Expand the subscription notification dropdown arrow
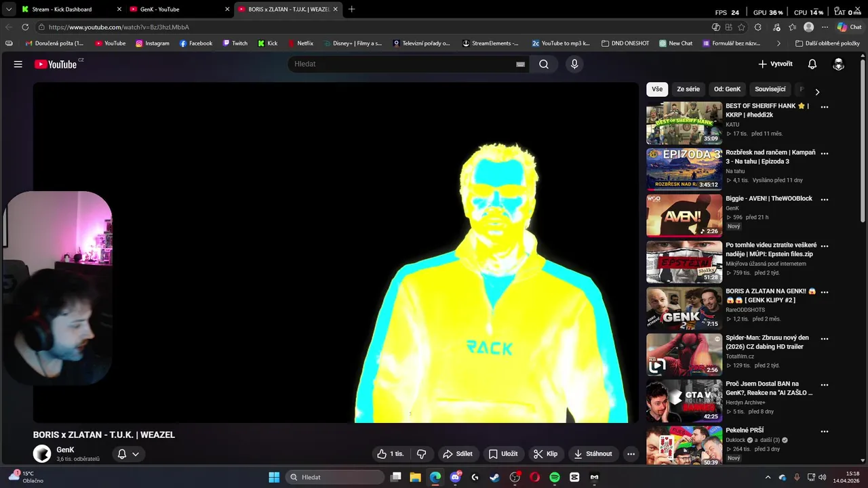 click(x=136, y=455)
